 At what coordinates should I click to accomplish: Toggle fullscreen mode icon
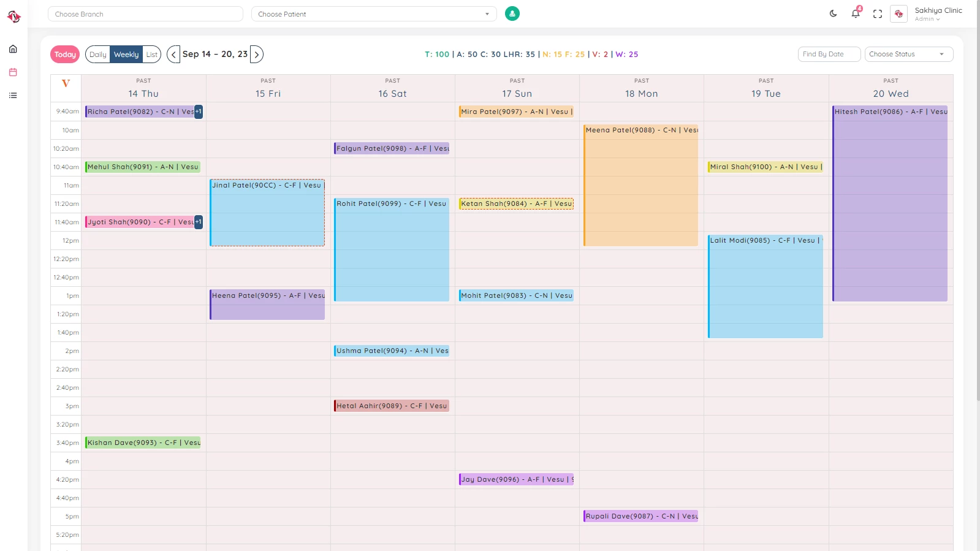point(878,13)
